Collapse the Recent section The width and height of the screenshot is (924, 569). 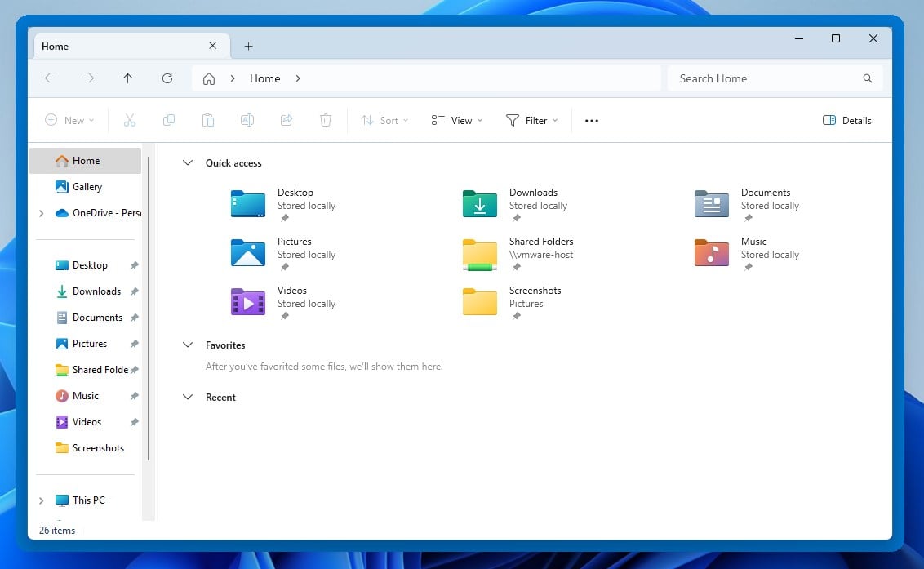coord(188,397)
